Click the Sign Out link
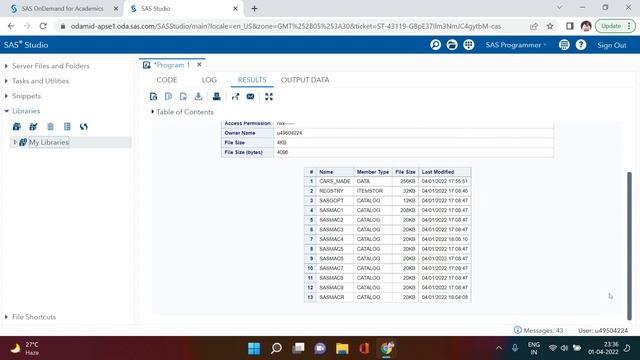 (x=611, y=45)
